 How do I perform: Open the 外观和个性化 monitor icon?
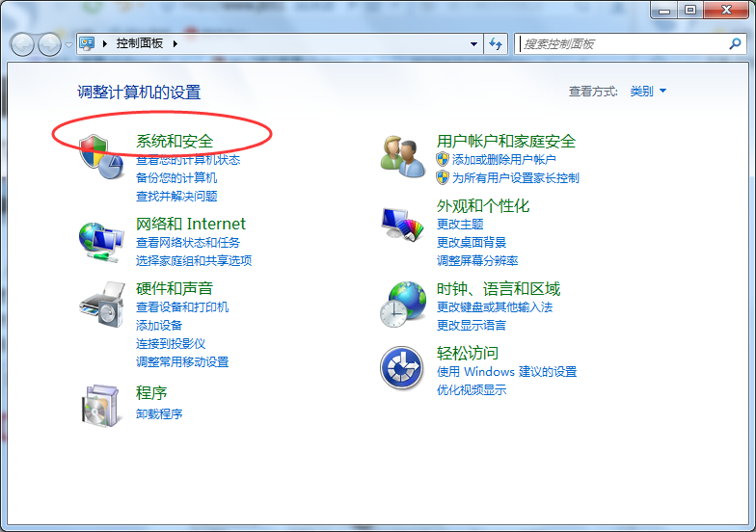(x=403, y=224)
